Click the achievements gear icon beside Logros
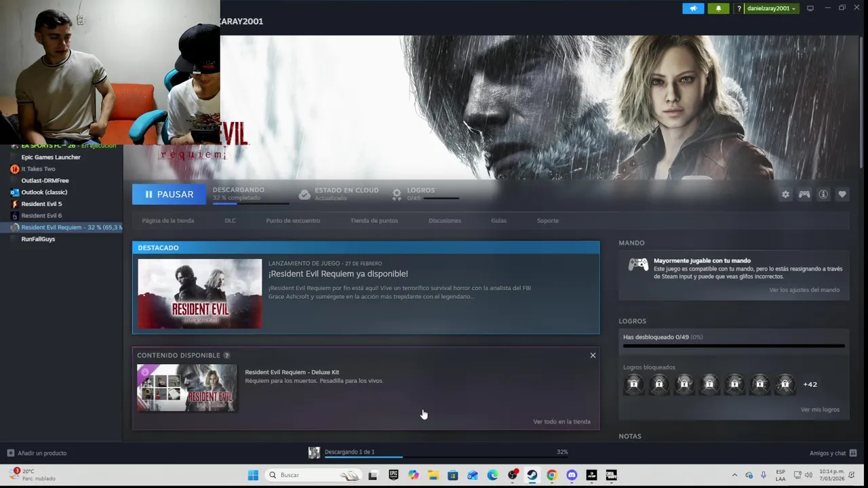The height and width of the screenshot is (488, 868). click(397, 195)
